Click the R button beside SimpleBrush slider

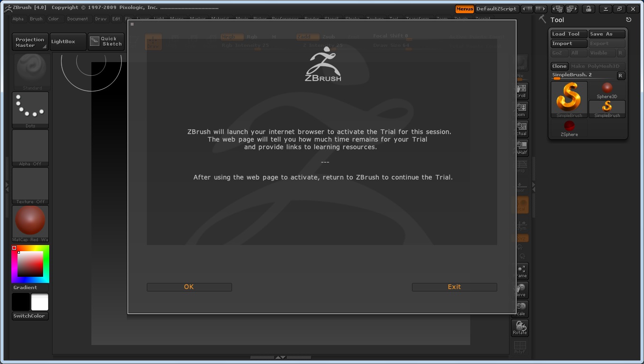click(621, 76)
